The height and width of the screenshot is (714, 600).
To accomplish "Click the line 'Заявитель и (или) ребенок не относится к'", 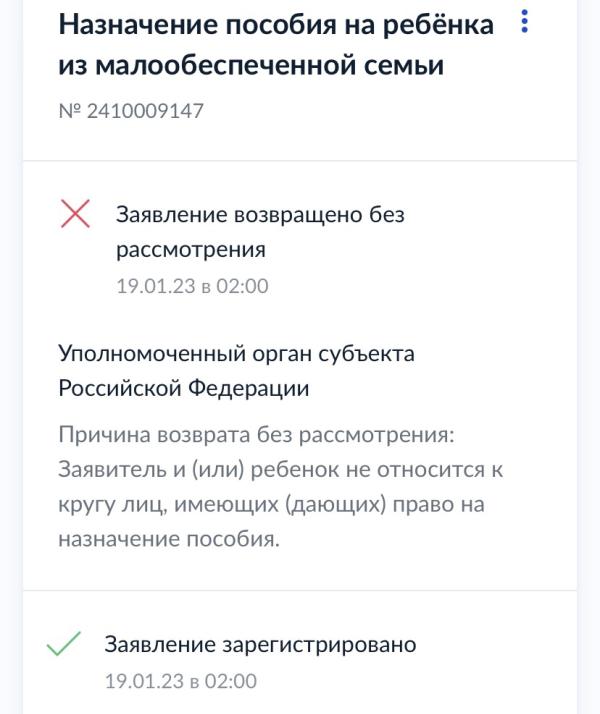I will (280, 469).
